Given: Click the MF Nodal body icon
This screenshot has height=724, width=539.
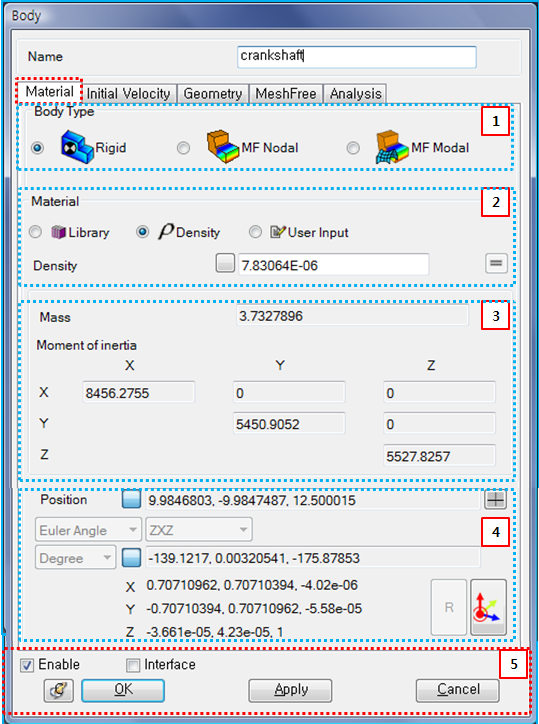Looking at the screenshot, I should (224, 148).
